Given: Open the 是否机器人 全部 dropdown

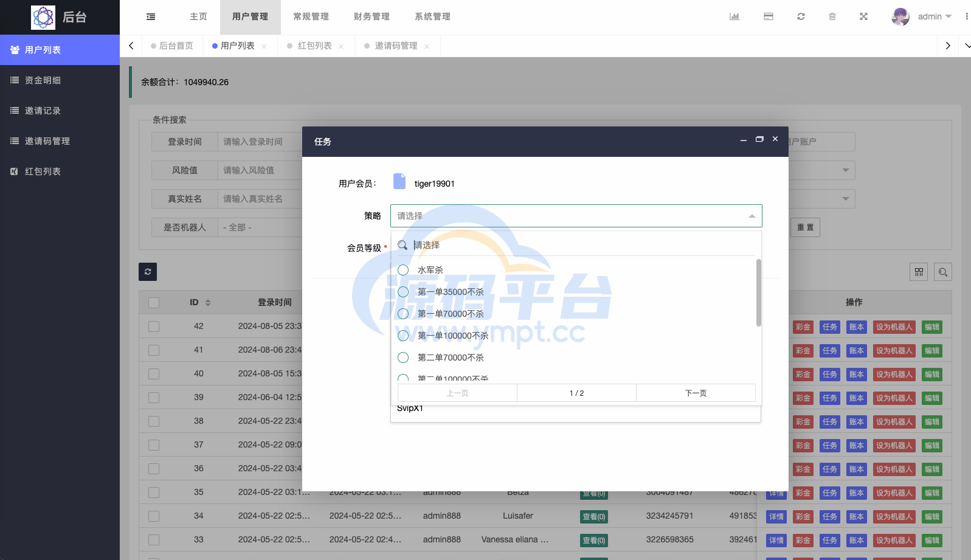Looking at the screenshot, I should point(260,227).
